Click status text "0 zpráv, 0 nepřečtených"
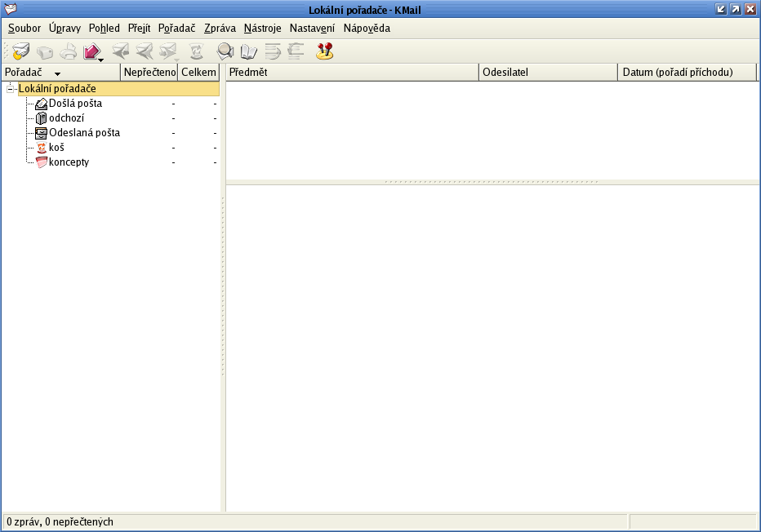The width and height of the screenshot is (761, 532). 60,522
